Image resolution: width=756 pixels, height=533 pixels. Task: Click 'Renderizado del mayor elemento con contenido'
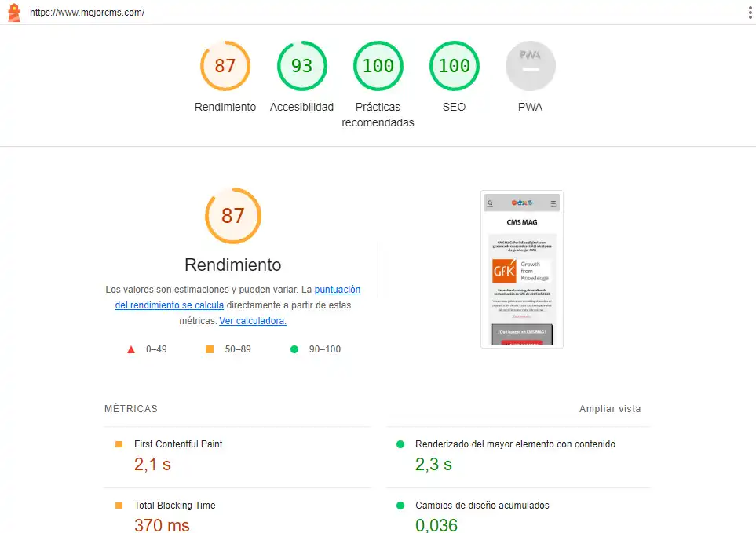[515, 444]
